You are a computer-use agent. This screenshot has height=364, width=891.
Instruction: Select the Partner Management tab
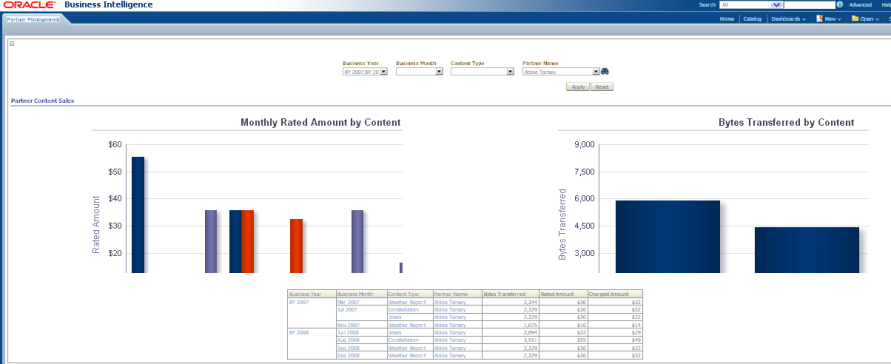32,19
